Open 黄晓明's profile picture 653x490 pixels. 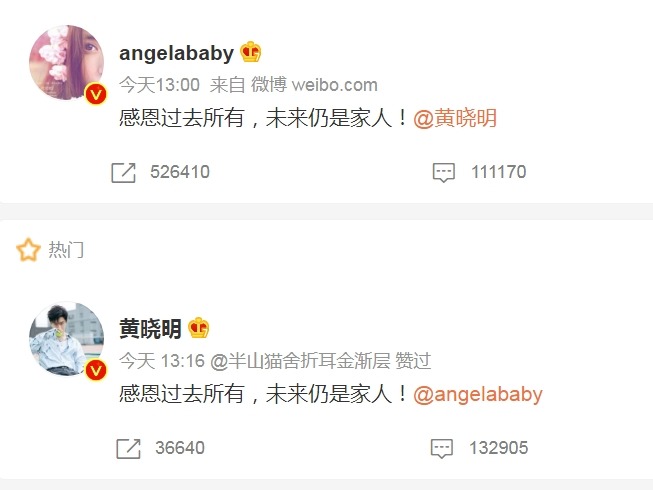click(66, 338)
